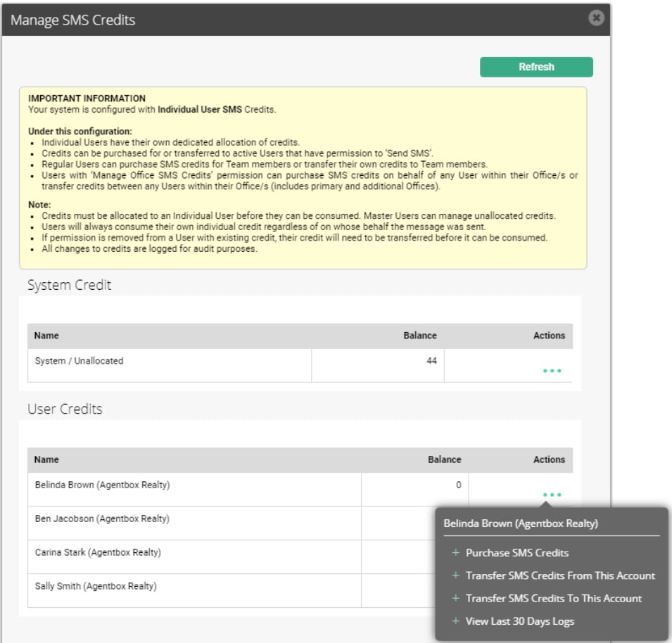672x643 pixels.
Task: Choose Transfer SMS Credits To This Account
Action: (554, 599)
